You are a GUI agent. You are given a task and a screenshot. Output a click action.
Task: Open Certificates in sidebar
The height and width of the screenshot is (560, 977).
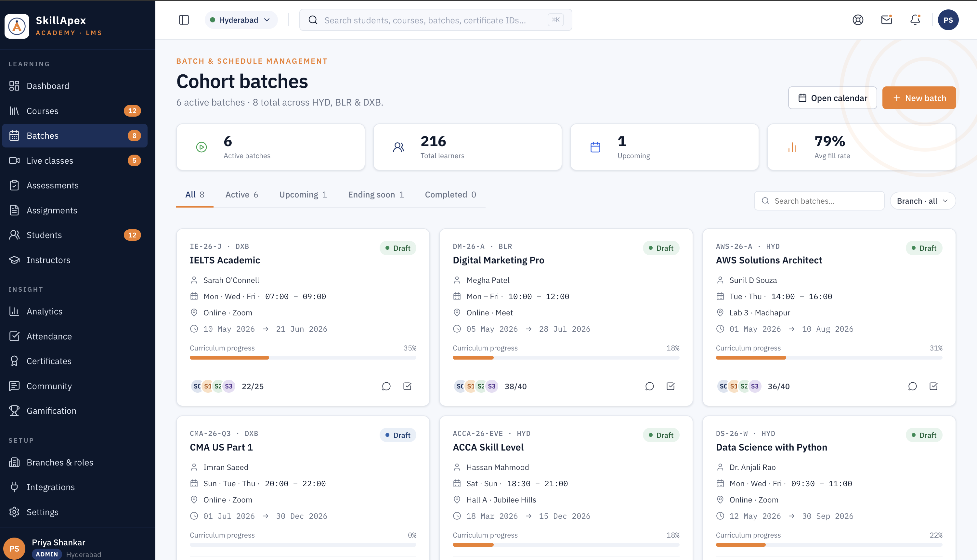pyautogui.click(x=75, y=361)
